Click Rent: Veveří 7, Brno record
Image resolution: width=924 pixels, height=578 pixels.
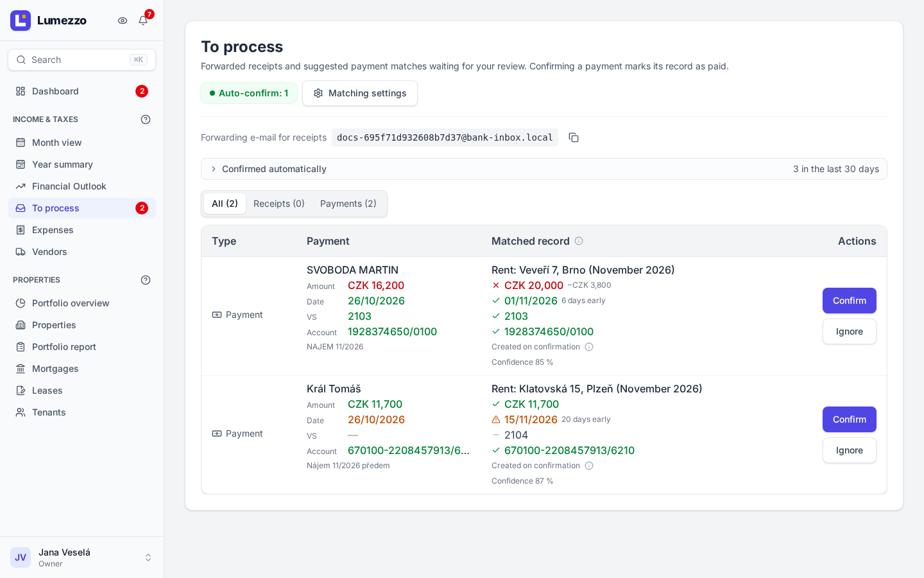click(x=583, y=270)
